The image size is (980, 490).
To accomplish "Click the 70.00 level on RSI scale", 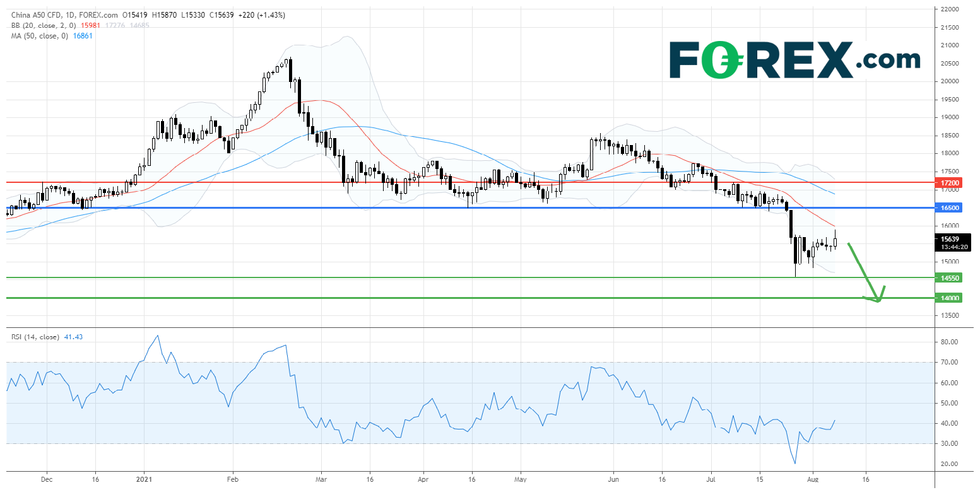I will [950, 363].
